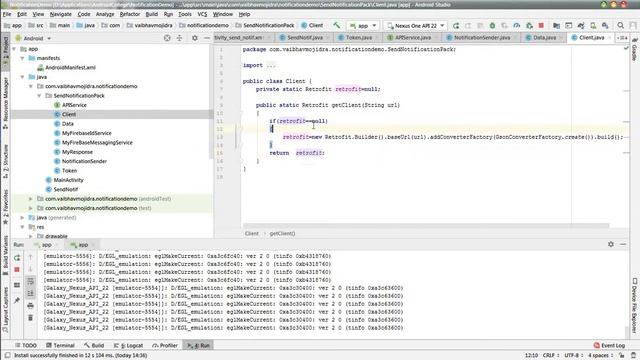Viewport: 640px width, 360px height.
Task: Toggle the Structure tool window side tab
Action: (5, 162)
